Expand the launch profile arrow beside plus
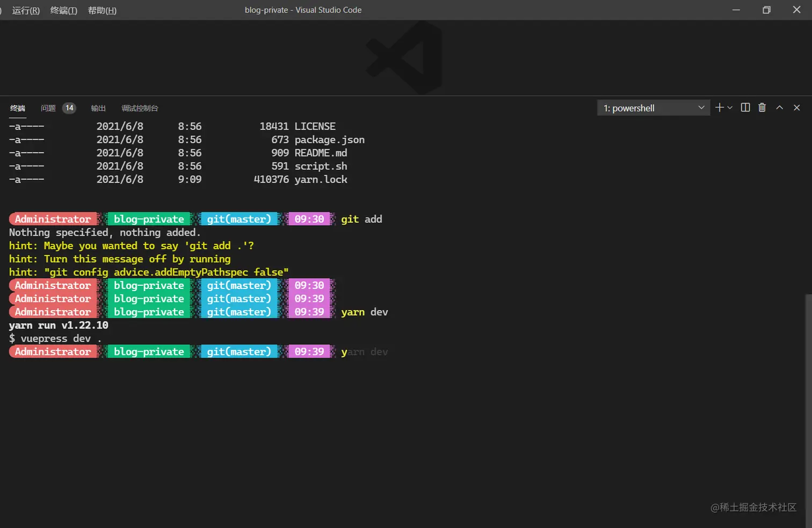 (730, 108)
